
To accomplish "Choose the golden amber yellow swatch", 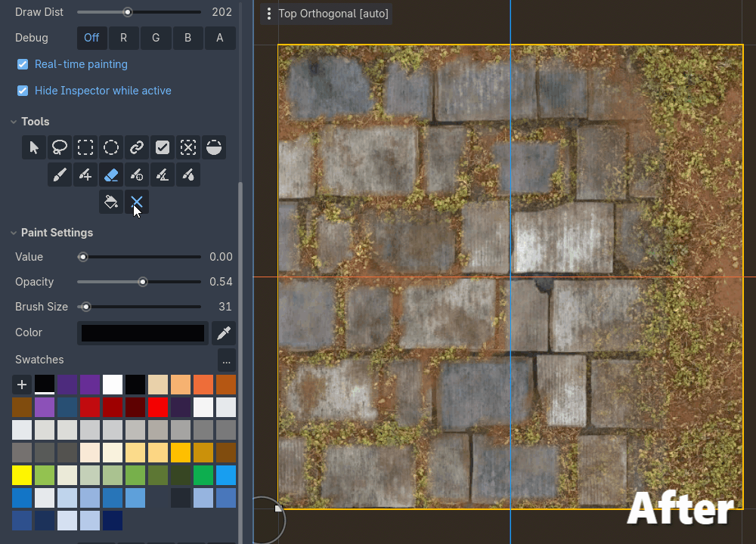I will 181,453.
